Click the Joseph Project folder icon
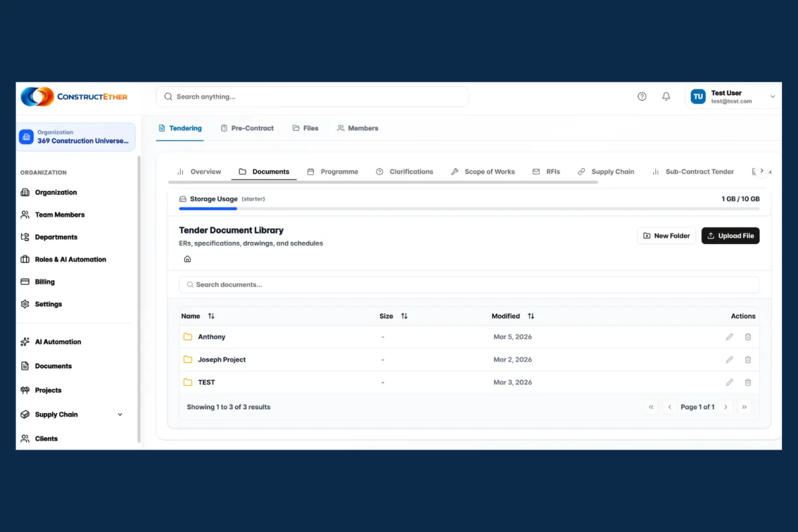This screenshot has height=532, width=798. pyautogui.click(x=188, y=360)
